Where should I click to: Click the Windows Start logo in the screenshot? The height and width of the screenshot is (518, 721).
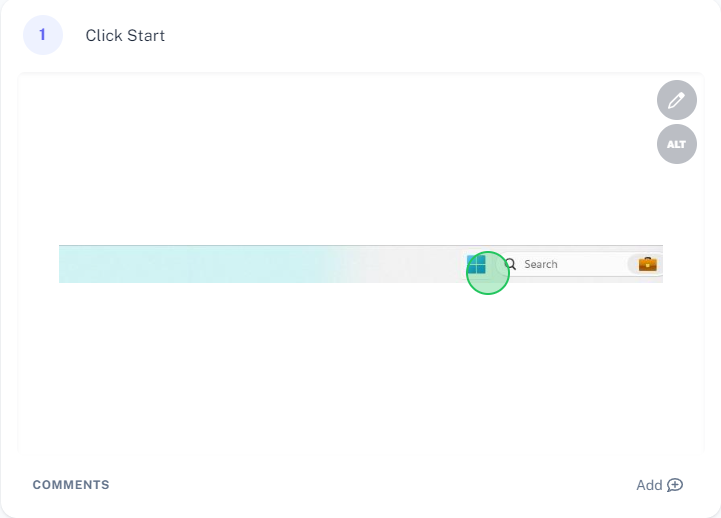pos(476,264)
